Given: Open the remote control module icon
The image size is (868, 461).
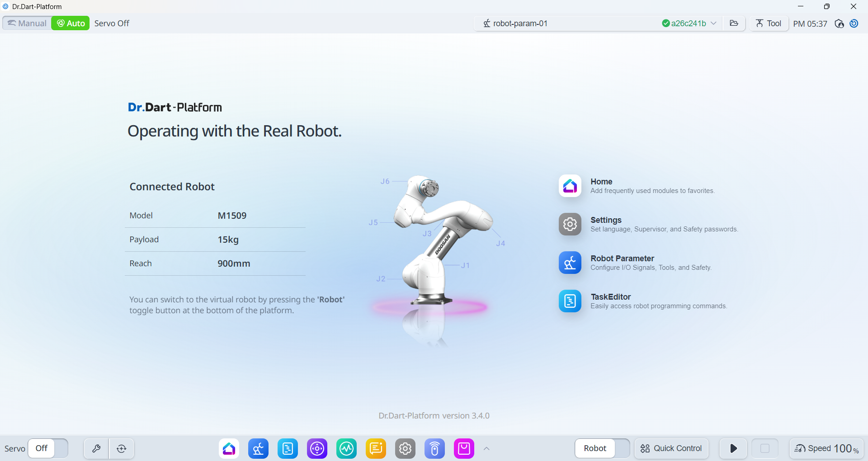Looking at the screenshot, I should pyautogui.click(x=434, y=448).
